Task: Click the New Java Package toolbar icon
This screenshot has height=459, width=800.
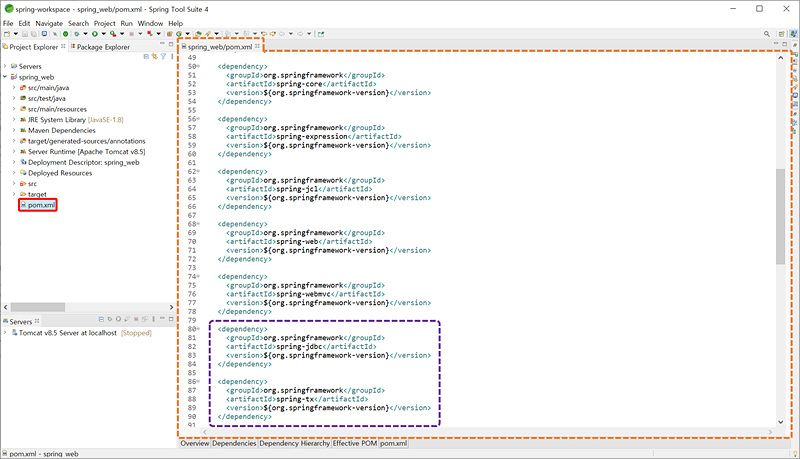Action: [169, 34]
